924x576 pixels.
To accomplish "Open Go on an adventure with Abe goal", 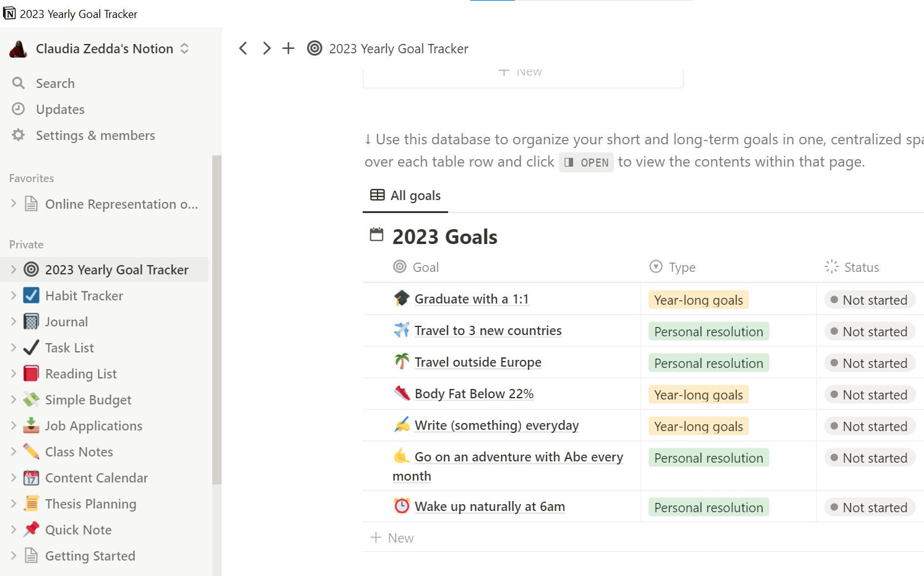I will pos(508,466).
